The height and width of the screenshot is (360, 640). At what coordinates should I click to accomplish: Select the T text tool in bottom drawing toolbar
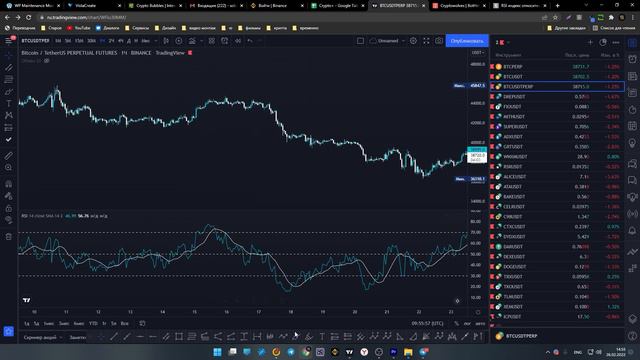point(322,337)
